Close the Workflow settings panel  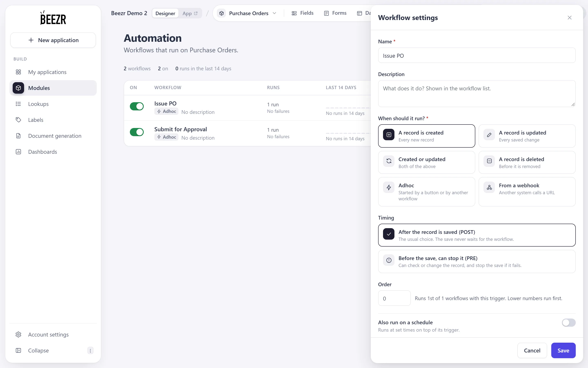click(x=569, y=18)
